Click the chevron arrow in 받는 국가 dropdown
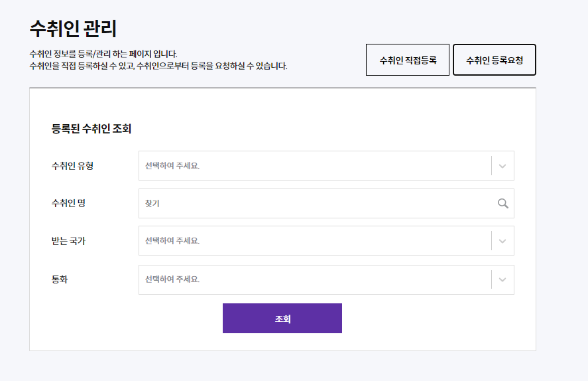 pos(502,241)
